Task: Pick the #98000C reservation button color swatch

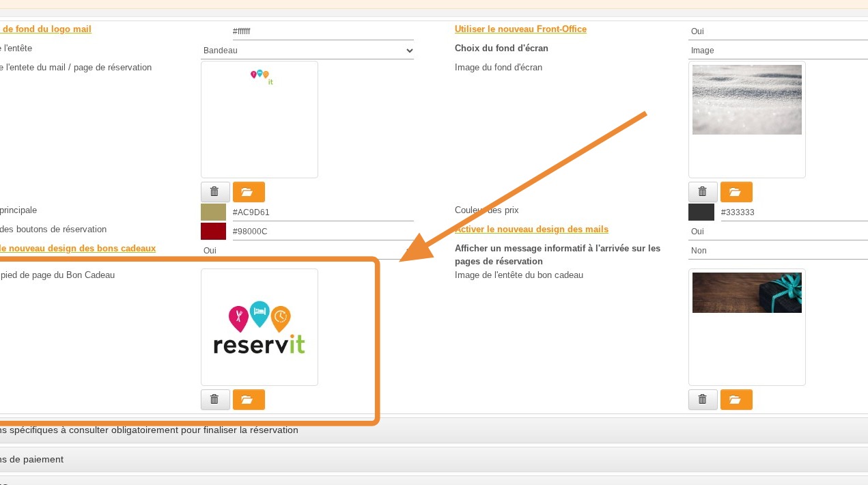Action: [x=213, y=232]
